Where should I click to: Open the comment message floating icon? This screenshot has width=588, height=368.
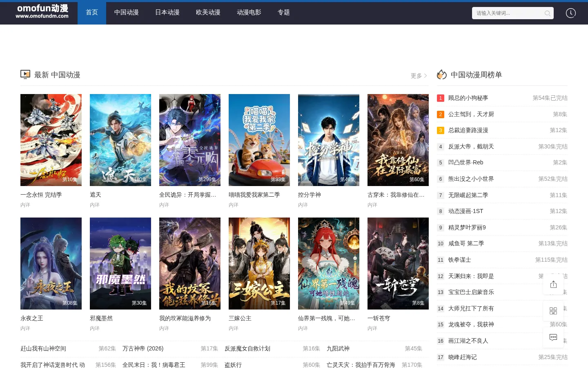[x=553, y=337]
